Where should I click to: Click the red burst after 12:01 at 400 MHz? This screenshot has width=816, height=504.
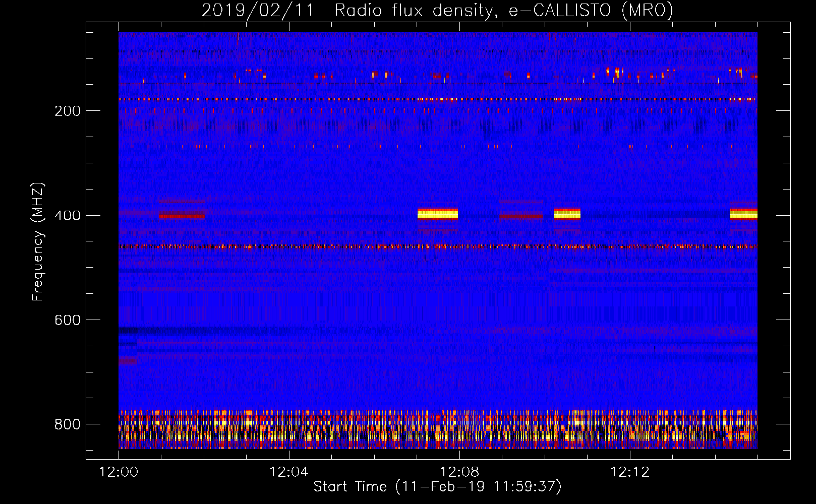pos(182,216)
